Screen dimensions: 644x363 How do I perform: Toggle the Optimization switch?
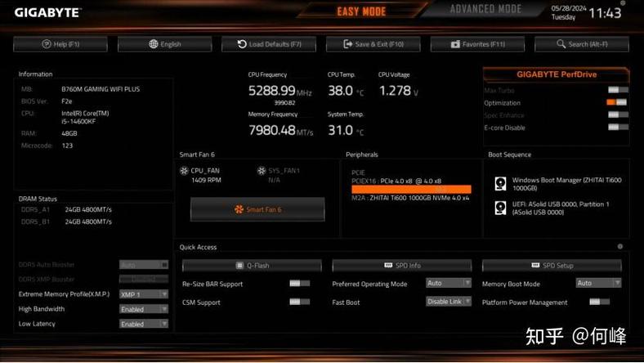(617, 102)
